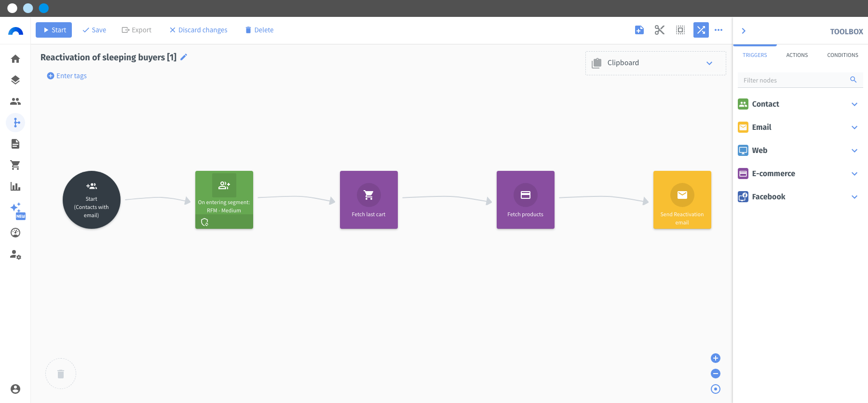Open the home icon in the sidebar
Image resolution: width=868 pixels, height=403 pixels.
15,59
